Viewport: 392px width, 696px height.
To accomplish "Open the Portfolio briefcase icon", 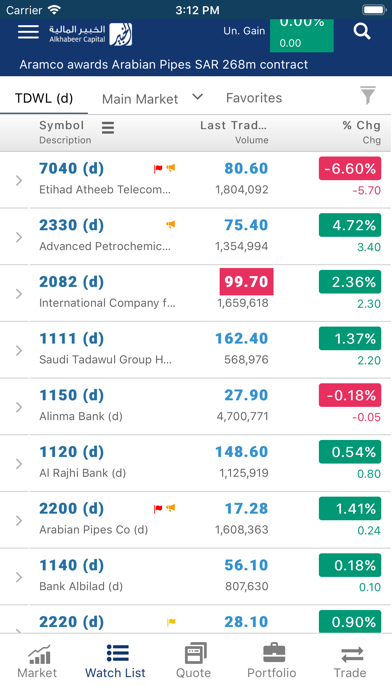I will click(272, 653).
